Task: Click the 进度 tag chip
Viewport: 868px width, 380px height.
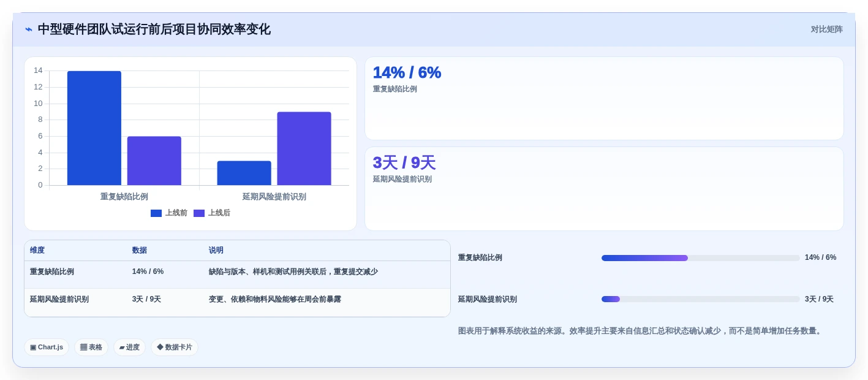Action: tap(129, 347)
